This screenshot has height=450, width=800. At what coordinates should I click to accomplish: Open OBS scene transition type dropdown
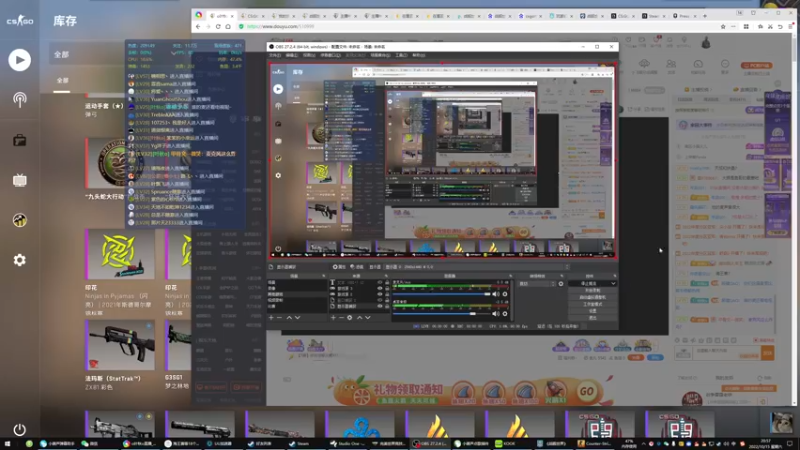(536, 284)
